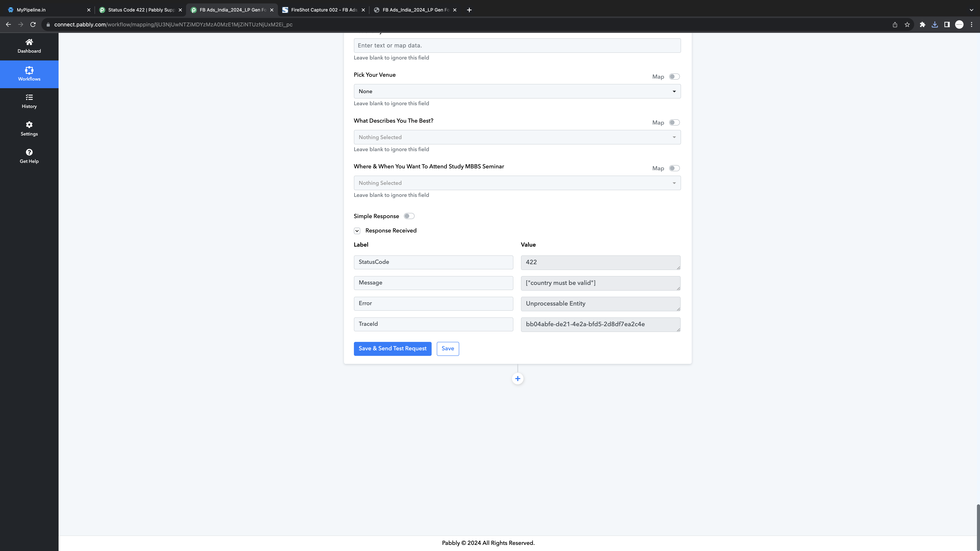The height and width of the screenshot is (551, 980).
Task: Click the TraceId label field
Action: (433, 324)
